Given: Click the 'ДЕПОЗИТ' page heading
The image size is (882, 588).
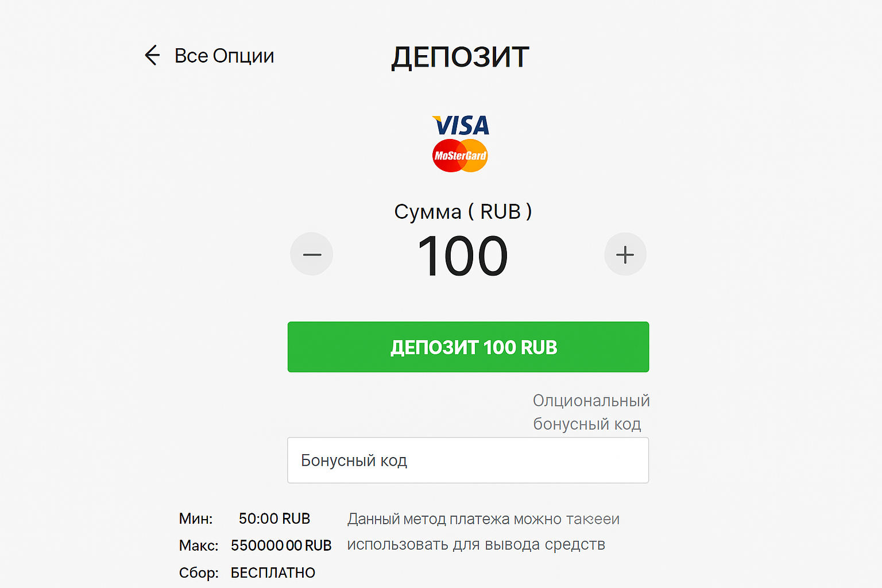Looking at the screenshot, I should point(460,57).
